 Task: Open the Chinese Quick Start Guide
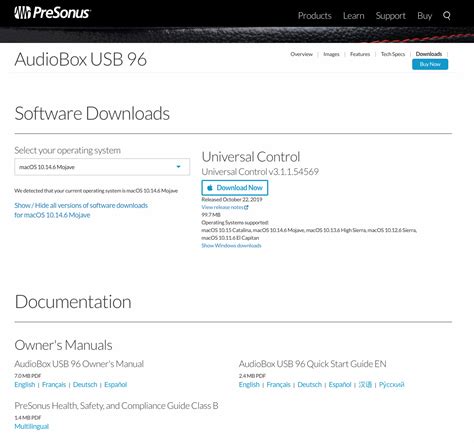click(365, 385)
